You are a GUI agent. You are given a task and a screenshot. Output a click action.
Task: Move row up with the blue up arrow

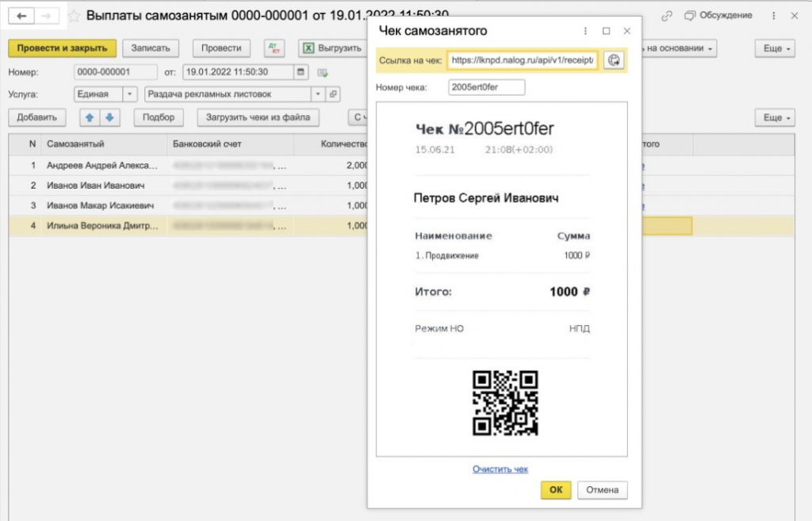(x=90, y=117)
